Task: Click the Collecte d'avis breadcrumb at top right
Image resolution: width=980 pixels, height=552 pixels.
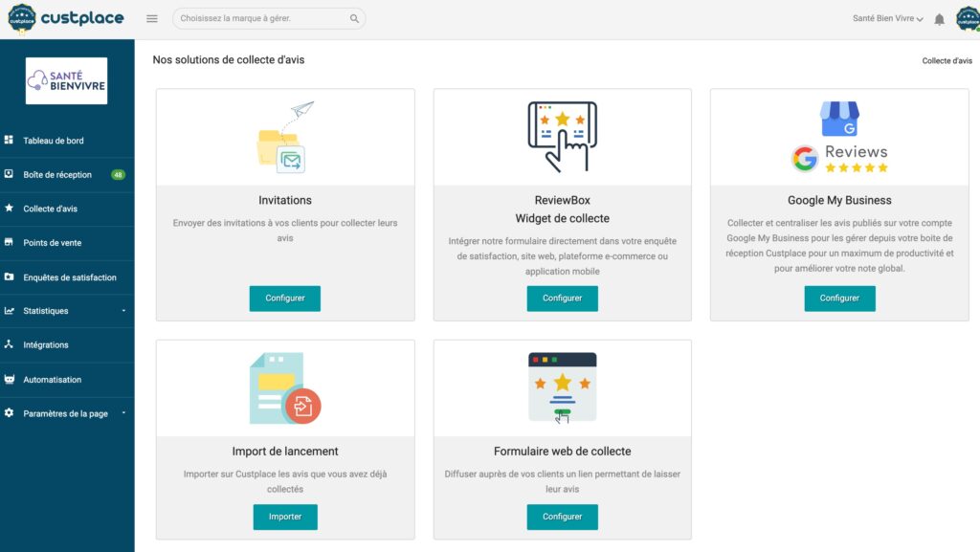Action: coord(949,59)
